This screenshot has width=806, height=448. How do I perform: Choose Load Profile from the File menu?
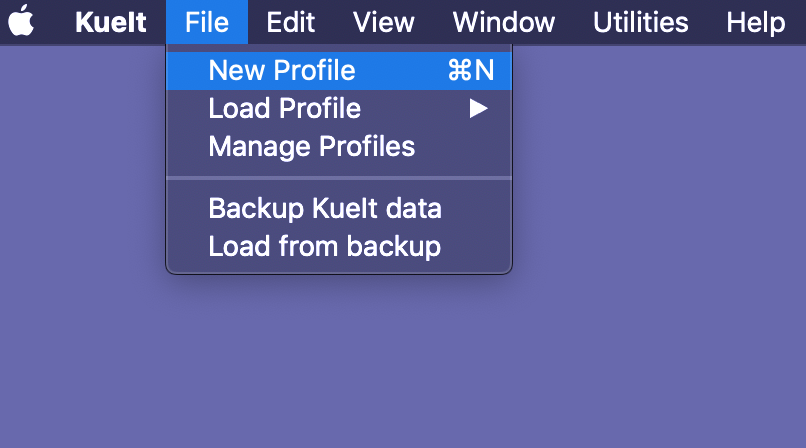[339, 108]
